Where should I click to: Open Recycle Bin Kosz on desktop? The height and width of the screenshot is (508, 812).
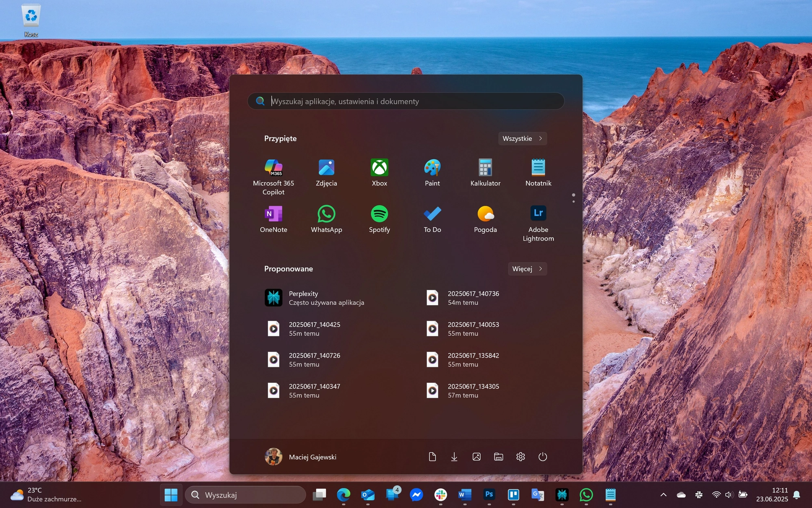click(31, 21)
